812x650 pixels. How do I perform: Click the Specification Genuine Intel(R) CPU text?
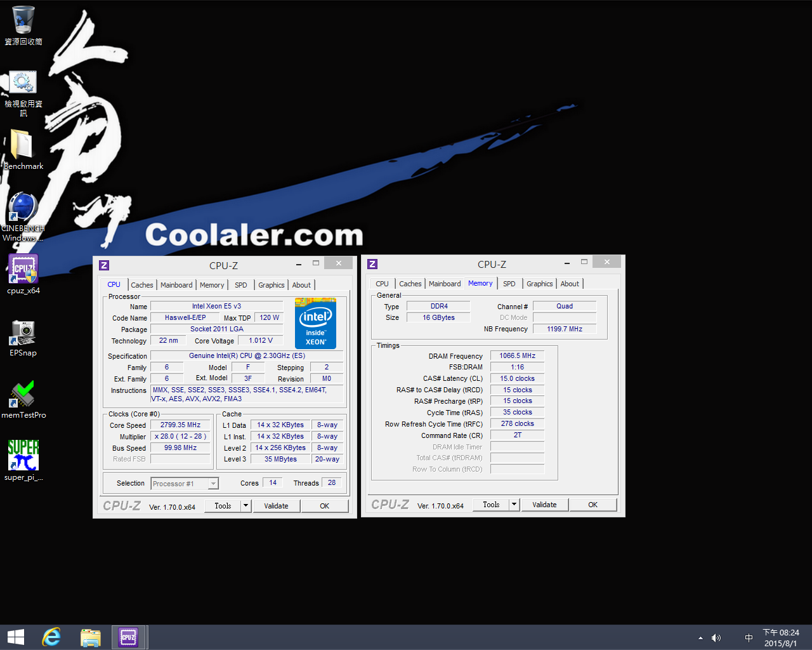coord(247,355)
